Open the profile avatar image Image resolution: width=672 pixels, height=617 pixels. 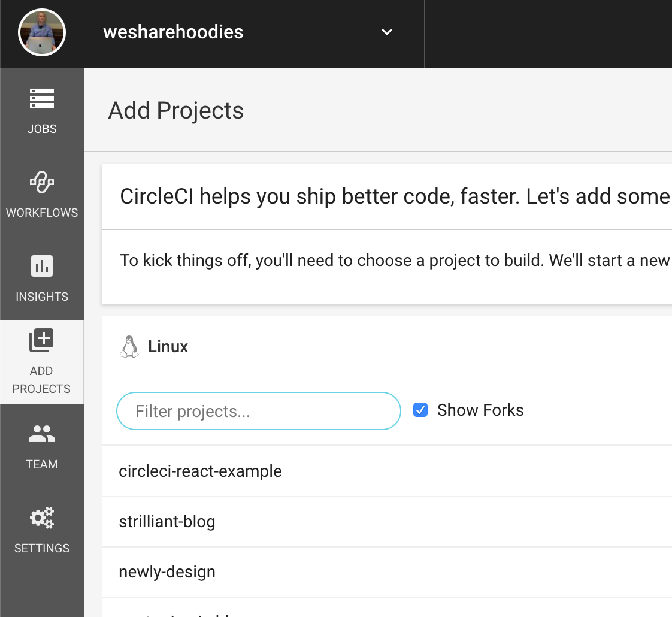point(42,32)
